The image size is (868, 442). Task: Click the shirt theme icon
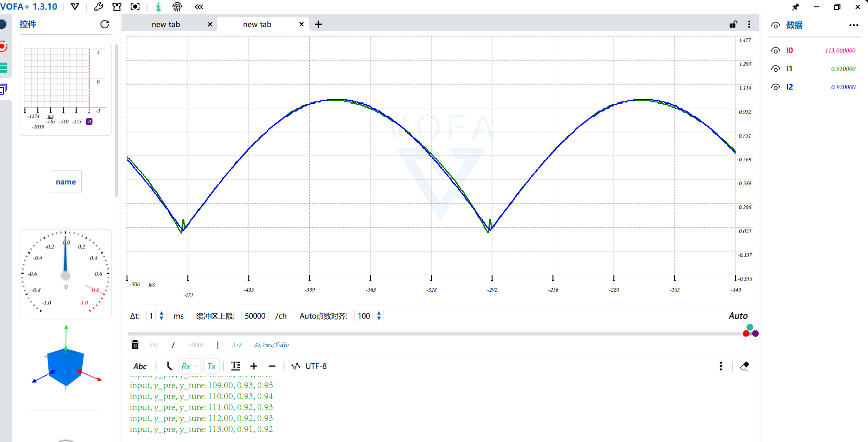117,7
